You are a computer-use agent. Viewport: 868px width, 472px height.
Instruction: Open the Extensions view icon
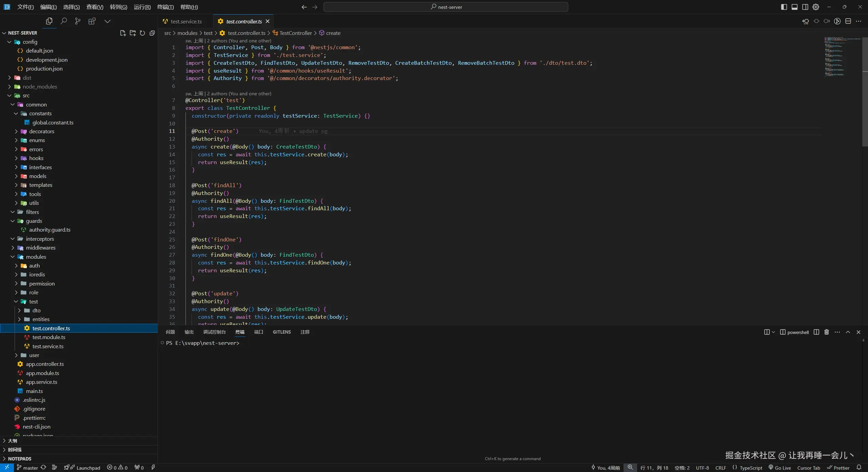[92, 21]
